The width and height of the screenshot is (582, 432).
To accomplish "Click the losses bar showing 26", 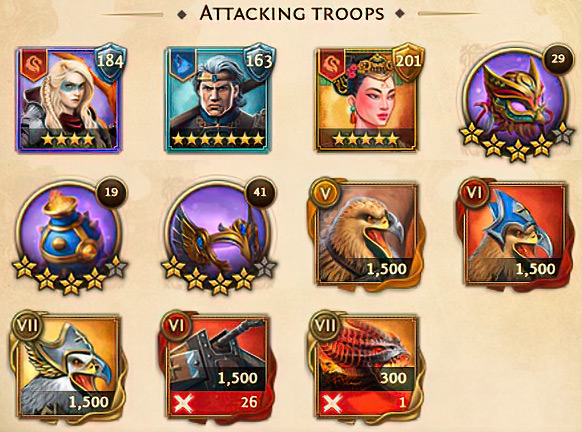I will coord(218,403).
